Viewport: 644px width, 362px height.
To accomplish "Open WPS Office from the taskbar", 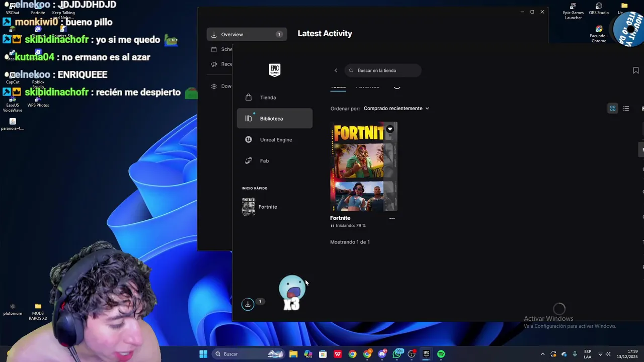I will [338, 354].
